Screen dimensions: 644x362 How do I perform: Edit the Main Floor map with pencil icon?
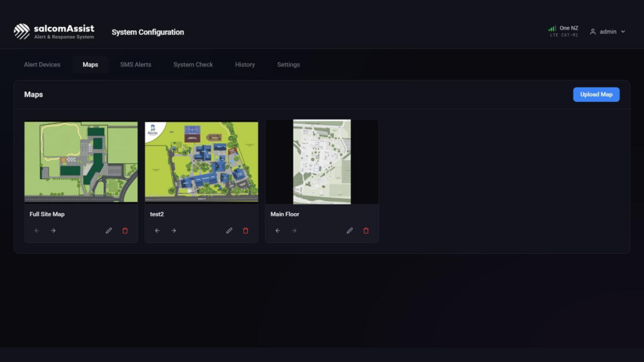pos(350,231)
